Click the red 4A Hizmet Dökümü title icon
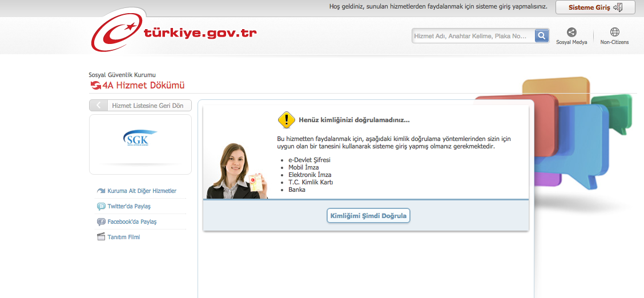Image resolution: width=644 pixels, height=298 pixels. click(x=95, y=86)
